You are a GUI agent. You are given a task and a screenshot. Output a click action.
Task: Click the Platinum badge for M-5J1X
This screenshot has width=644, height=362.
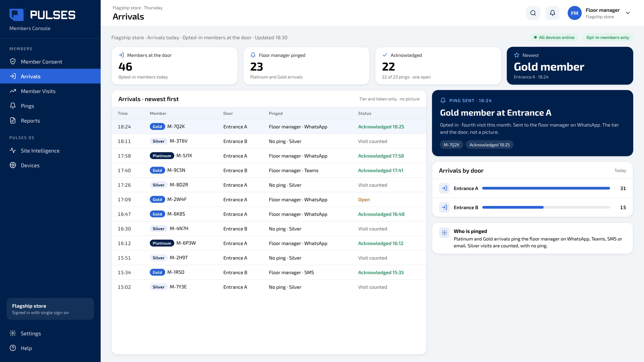[162, 156]
